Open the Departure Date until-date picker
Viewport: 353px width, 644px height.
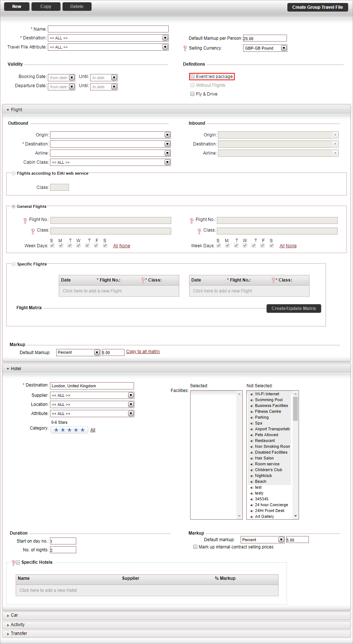tap(114, 87)
